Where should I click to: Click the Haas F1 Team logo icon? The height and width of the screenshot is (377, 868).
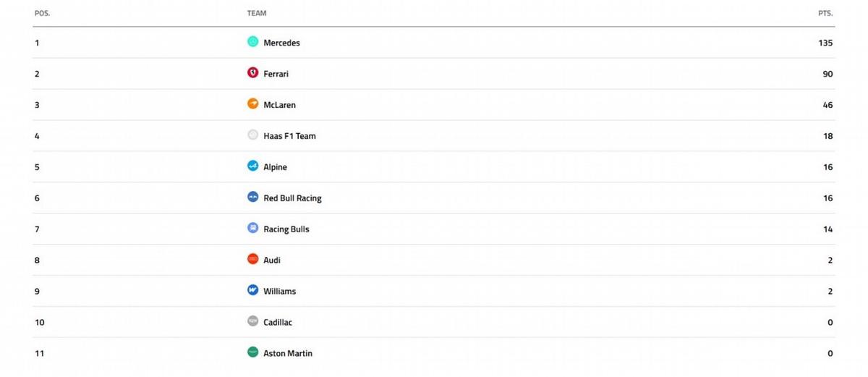tap(252, 135)
